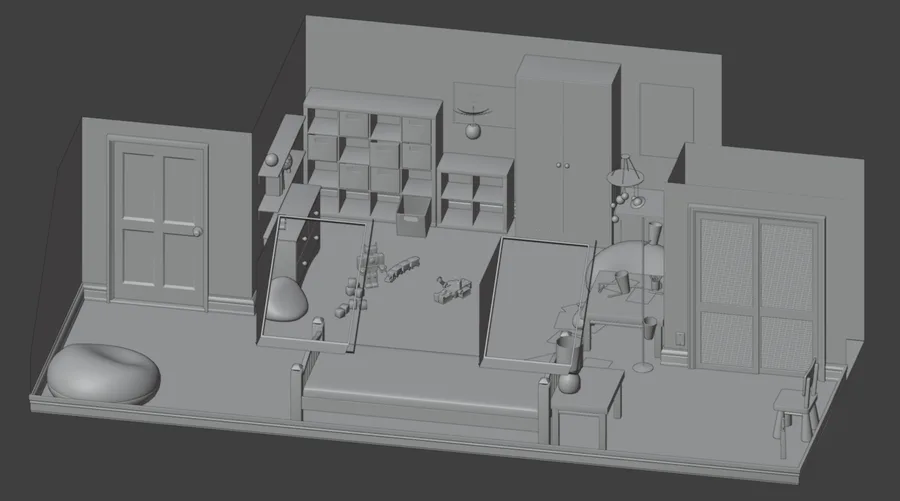Viewport: 900px width, 501px height.
Task: Select the toy train on the floor
Action: click(402, 269)
